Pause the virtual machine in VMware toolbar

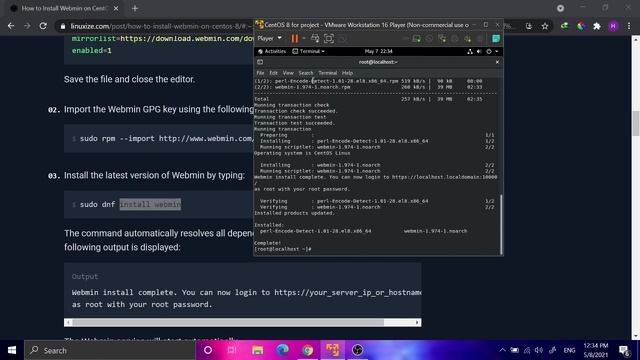(294, 38)
